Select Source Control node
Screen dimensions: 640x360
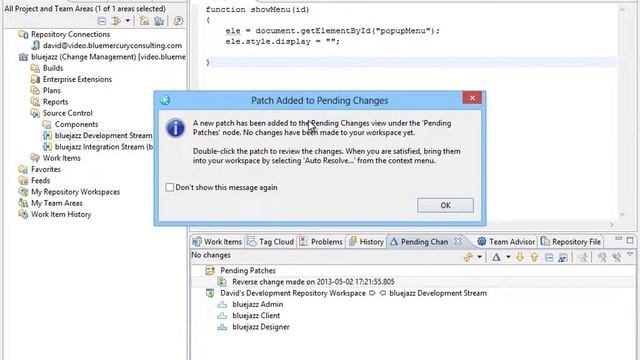pos(67,113)
